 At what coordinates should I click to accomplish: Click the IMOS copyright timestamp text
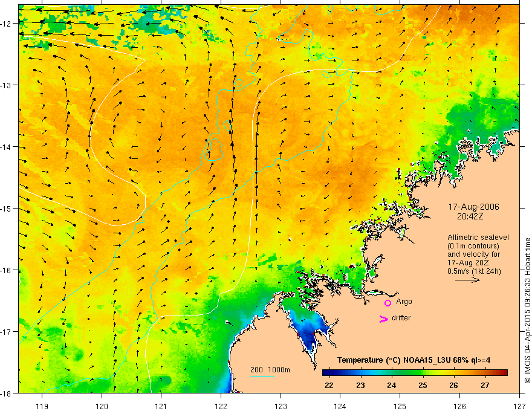[527, 311]
